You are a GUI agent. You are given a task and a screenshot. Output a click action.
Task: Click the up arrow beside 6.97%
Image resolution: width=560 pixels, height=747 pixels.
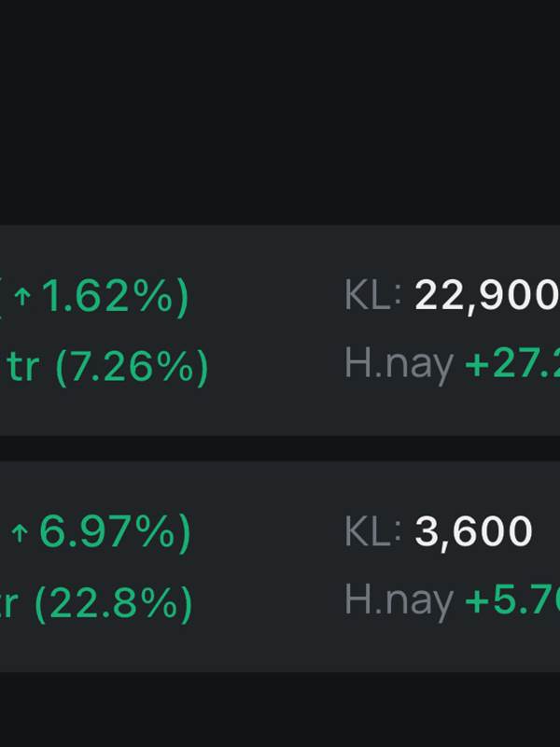click(19, 533)
